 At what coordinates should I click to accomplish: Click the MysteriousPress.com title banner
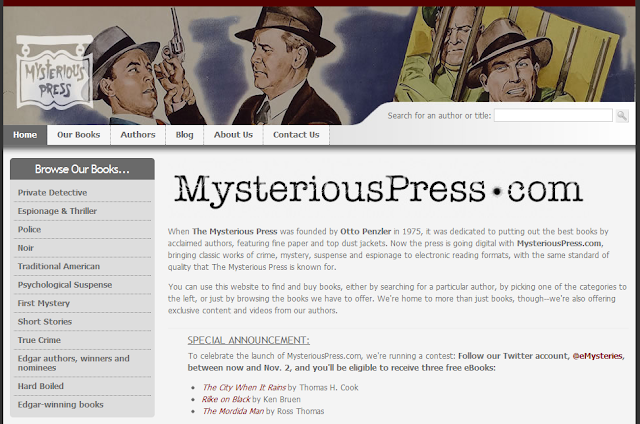(x=378, y=190)
